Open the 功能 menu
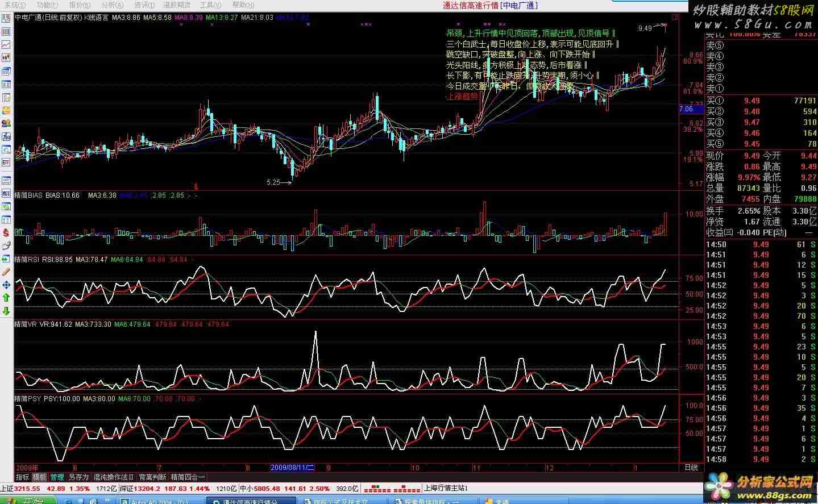This screenshot has width=818, height=504. point(47,5)
